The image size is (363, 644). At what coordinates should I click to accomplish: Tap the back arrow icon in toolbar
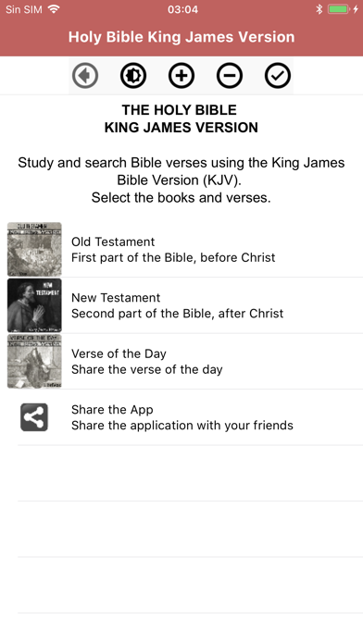85,76
